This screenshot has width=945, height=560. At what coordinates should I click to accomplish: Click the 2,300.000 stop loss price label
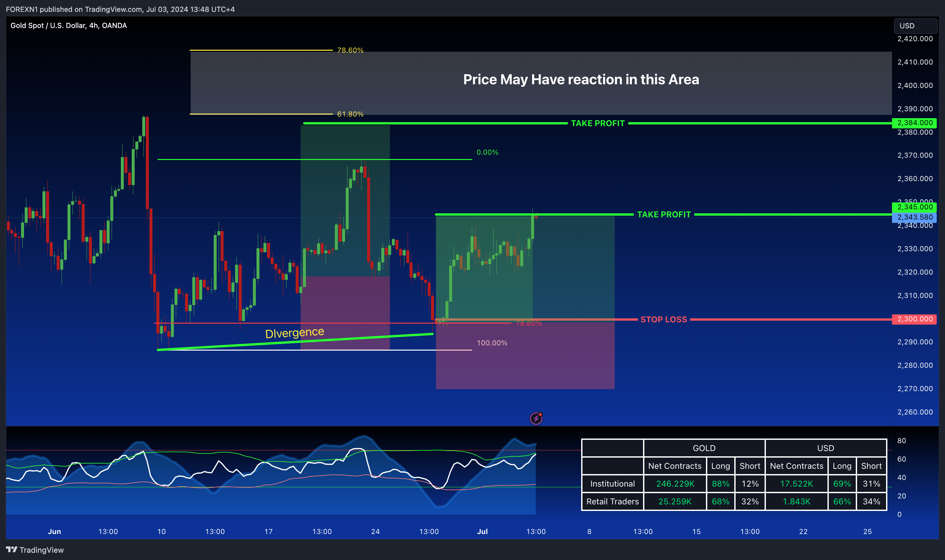pyautogui.click(x=915, y=319)
